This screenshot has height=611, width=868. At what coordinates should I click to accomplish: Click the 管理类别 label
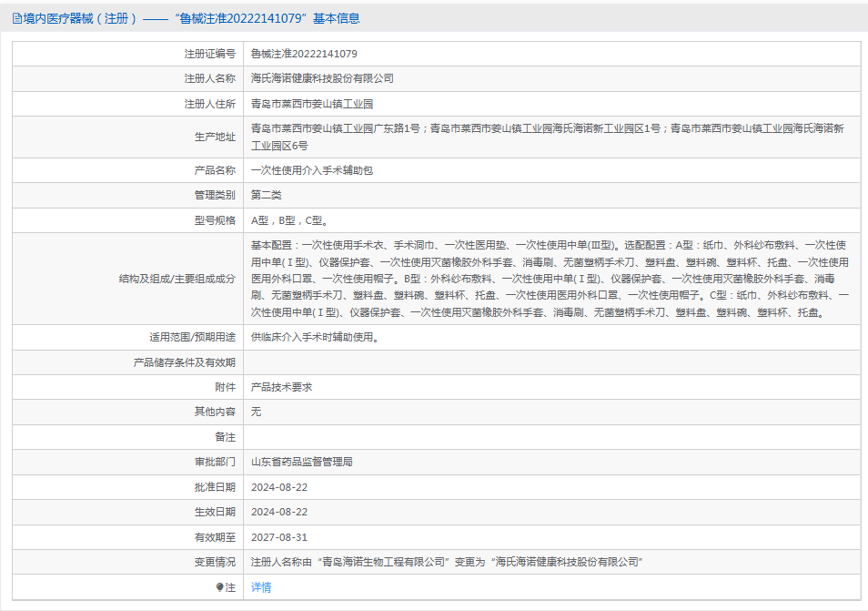[215, 195]
